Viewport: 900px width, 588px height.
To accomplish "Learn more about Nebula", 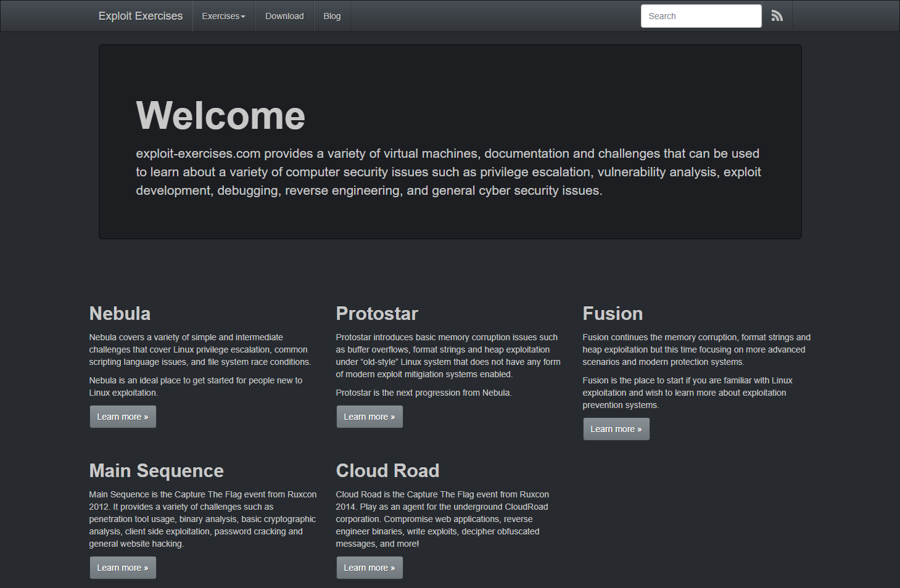I will 123,417.
